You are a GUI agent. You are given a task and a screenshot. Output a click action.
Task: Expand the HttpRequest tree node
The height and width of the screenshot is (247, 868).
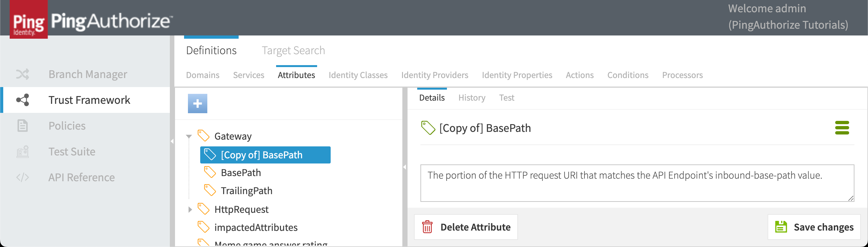click(x=190, y=210)
